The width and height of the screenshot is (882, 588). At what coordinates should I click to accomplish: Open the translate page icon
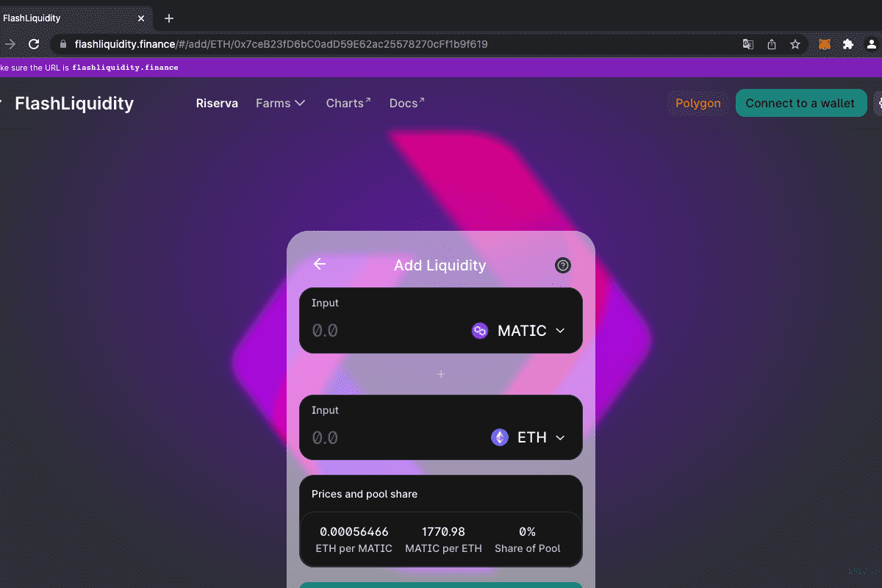(x=748, y=44)
